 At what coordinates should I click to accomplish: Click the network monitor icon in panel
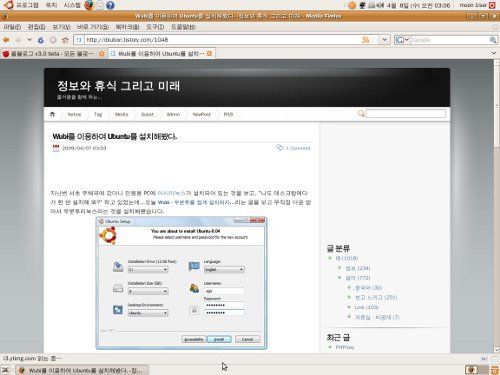coord(362,5)
